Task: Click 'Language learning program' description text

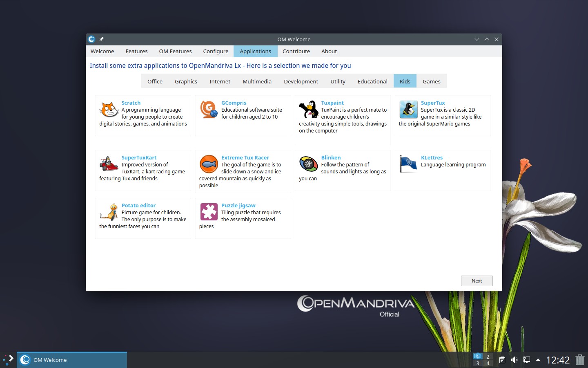Action: pyautogui.click(x=453, y=165)
